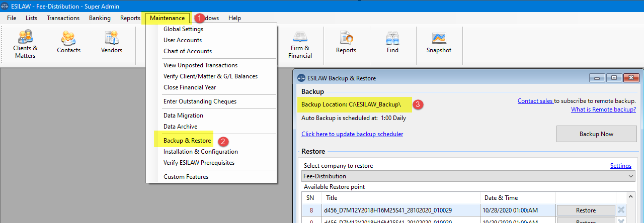Click the Backup Location path text
The height and width of the screenshot is (223, 644).
point(351,104)
